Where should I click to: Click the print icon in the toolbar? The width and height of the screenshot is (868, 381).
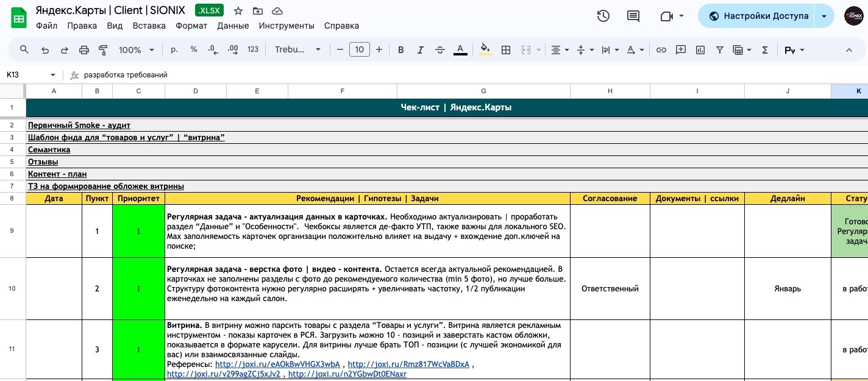point(84,50)
